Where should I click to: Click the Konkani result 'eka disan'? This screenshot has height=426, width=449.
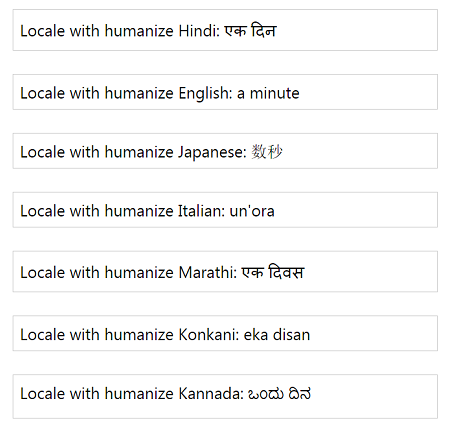[277, 334]
